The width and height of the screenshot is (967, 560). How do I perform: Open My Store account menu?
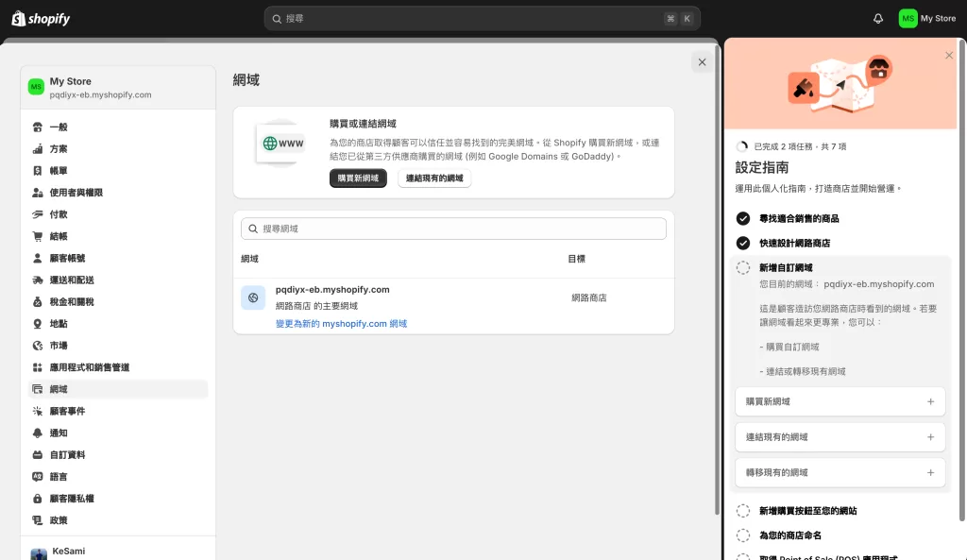tap(927, 19)
